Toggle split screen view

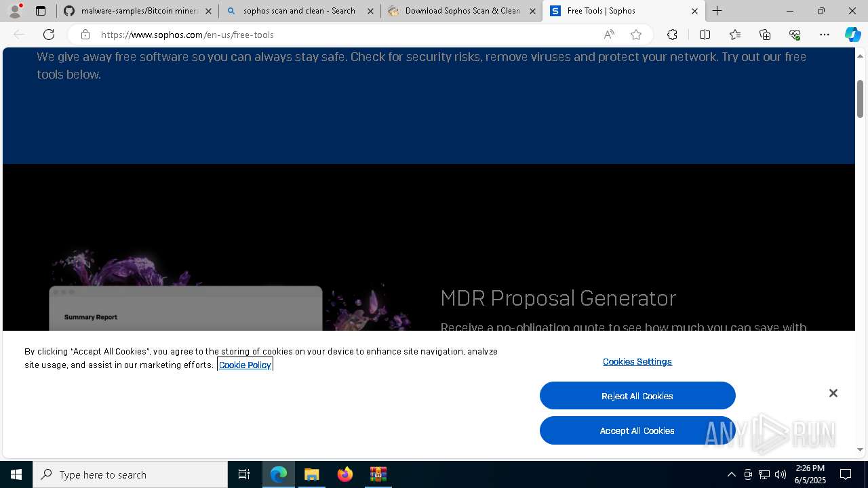[x=705, y=35]
